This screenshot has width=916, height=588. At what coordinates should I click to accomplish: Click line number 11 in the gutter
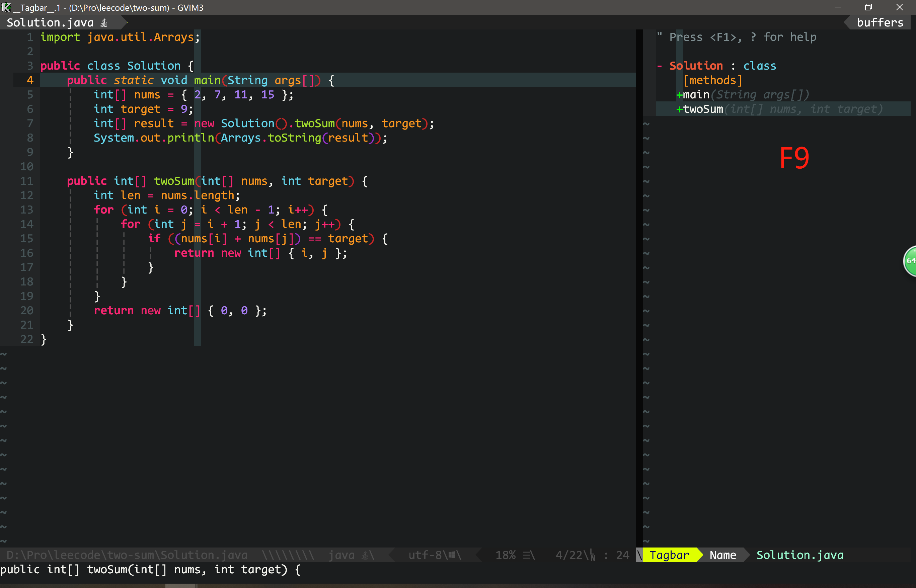coord(27,181)
